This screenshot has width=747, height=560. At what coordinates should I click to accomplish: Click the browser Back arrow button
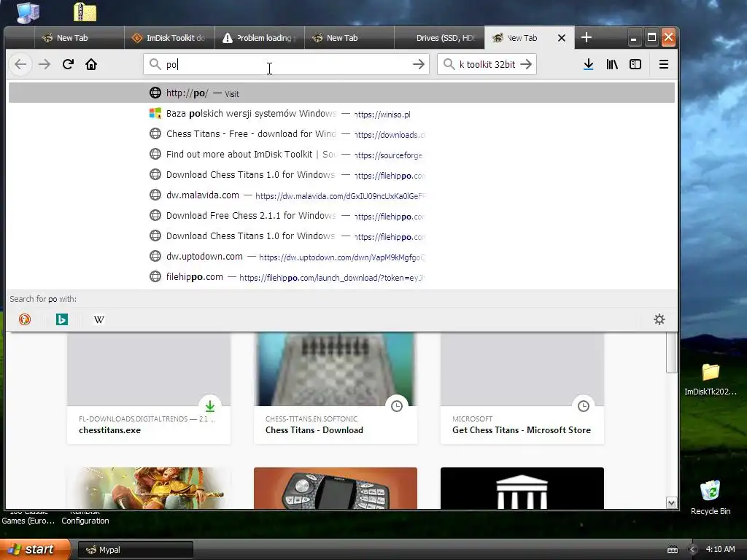[20, 64]
